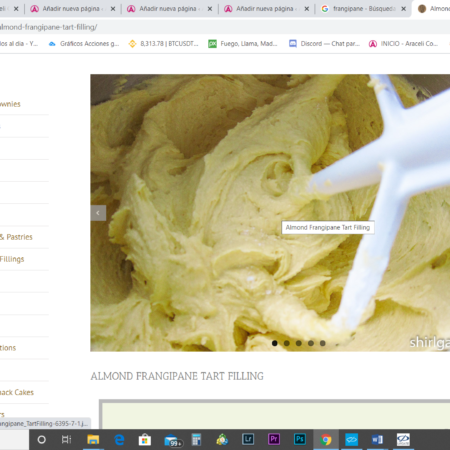The width and height of the screenshot is (450, 450).
Task: Open the Microsoft Word taskbar icon
Action: point(377,439)
